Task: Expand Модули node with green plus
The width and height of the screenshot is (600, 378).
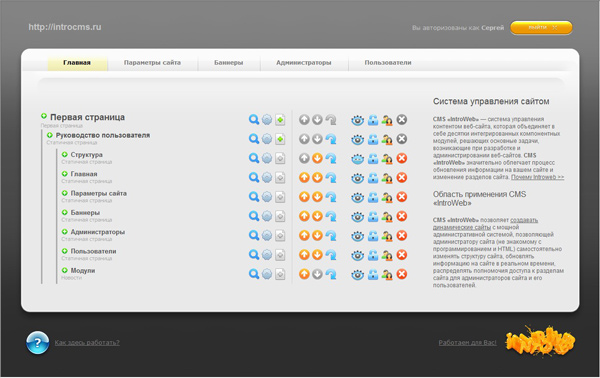Action: [65, 270]
